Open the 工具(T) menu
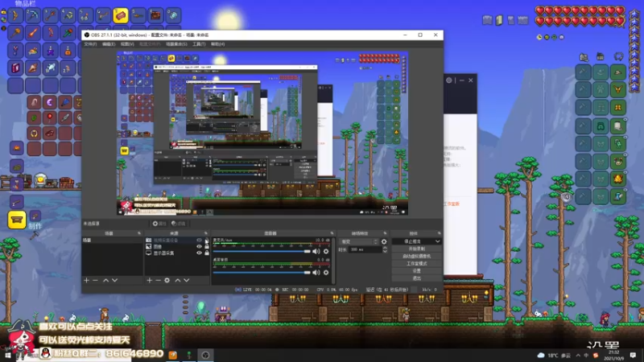 tap(199, 44)
